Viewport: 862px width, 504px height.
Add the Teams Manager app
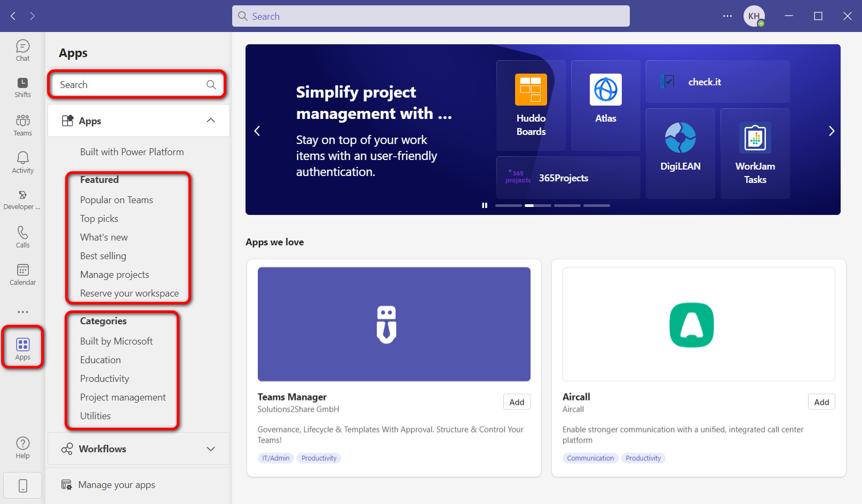517,402
